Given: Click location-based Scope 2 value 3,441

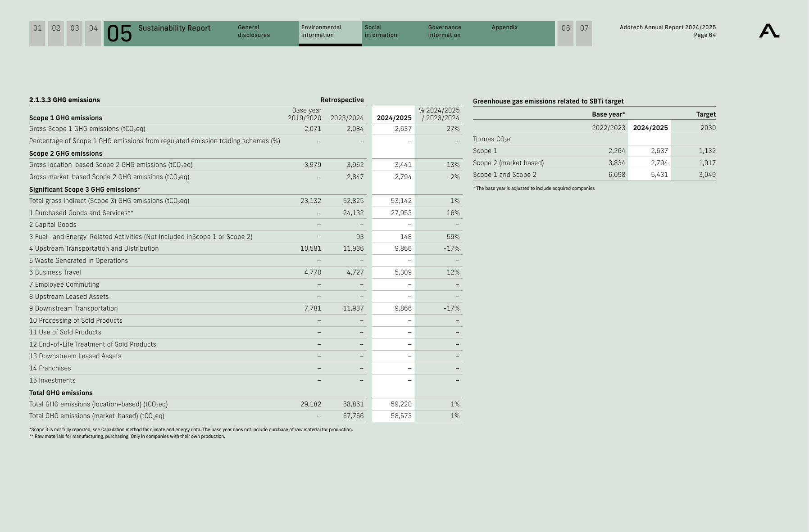Looking at the screenshot, I should pyautogui.click(x=403, y=165).
